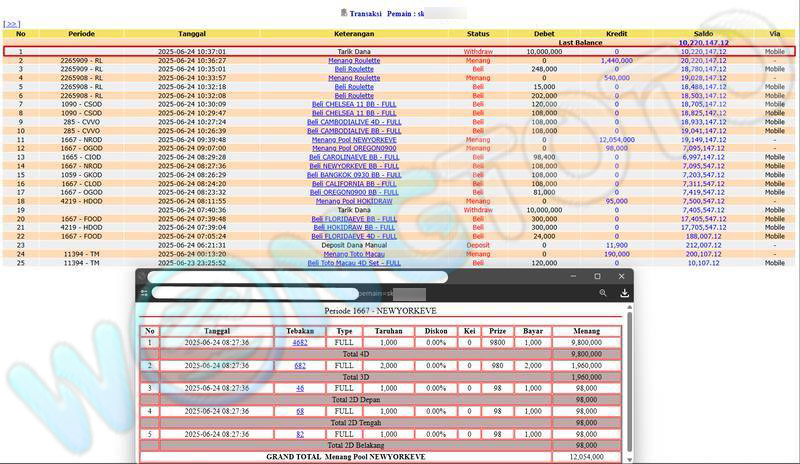Click the [ >> ] next page link

tap(12, 23)
